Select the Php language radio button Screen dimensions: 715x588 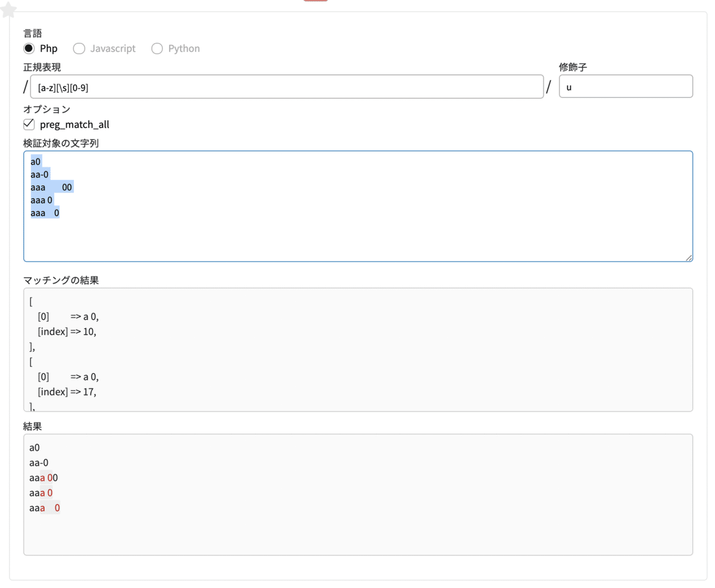(29, 49)
